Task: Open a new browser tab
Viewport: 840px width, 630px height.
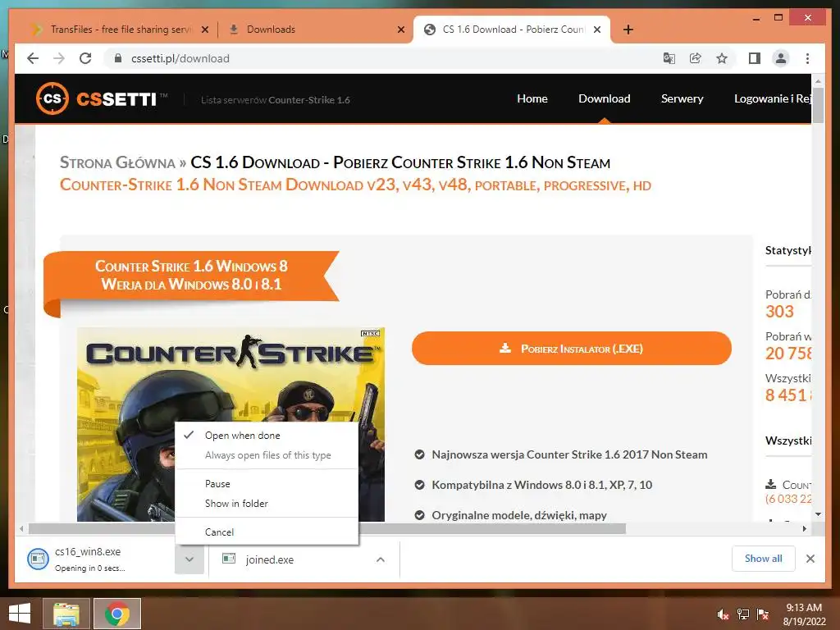Action: coord(628,30)
